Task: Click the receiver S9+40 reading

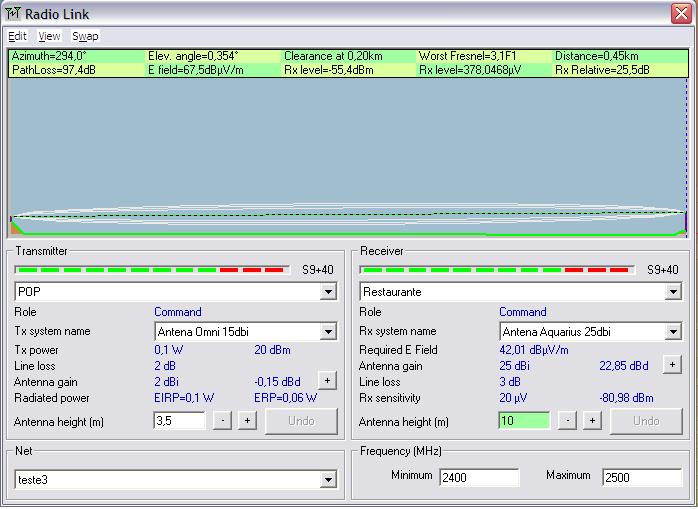Action: (x=662, y=270)
